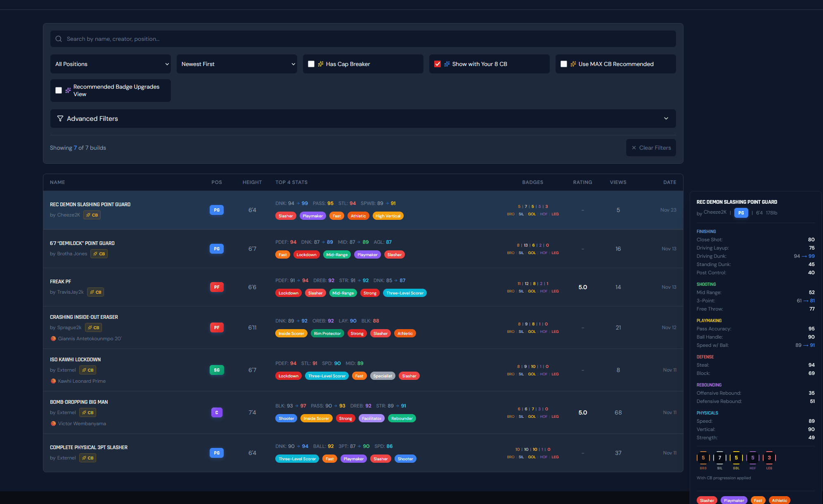Click the gold GOL badge hexagon in side panel
This screenshot has width=823, height=504.
point(736,458)
